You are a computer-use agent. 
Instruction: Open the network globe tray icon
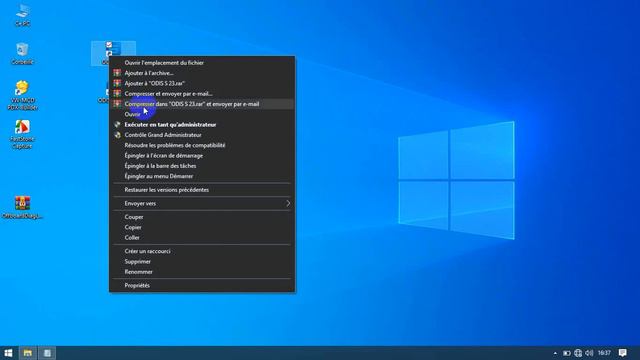[x=578, y=353]
